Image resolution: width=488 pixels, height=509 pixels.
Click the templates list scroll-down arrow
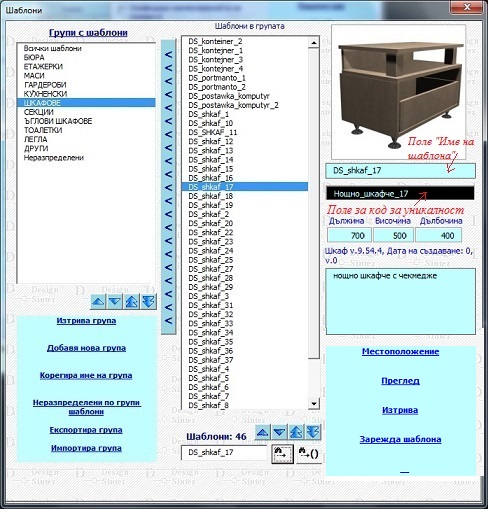314,404
